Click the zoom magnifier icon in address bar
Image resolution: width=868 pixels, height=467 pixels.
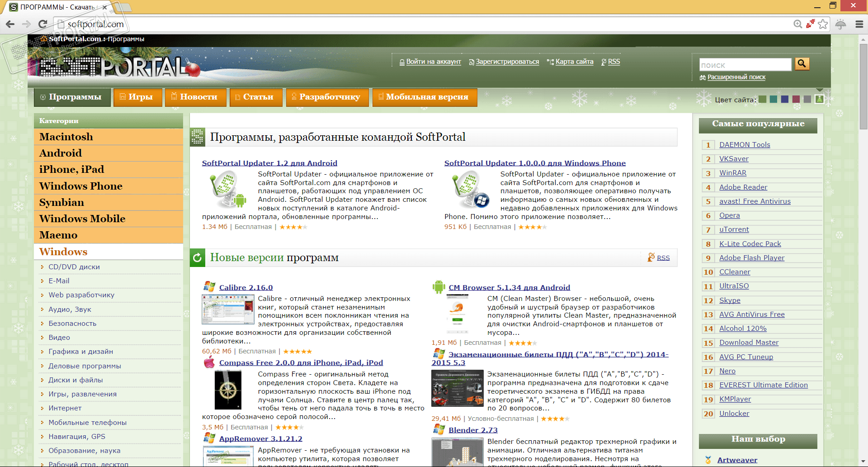point(798,24)
